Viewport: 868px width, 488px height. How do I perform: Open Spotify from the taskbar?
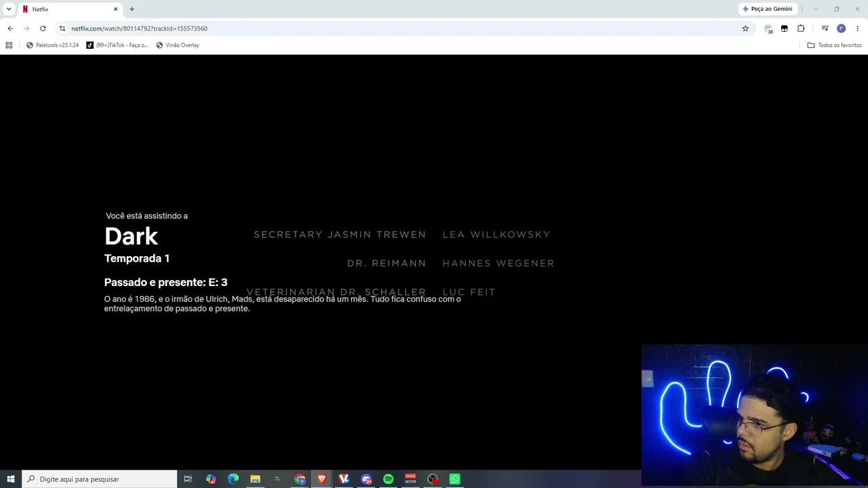pos(388,479)
